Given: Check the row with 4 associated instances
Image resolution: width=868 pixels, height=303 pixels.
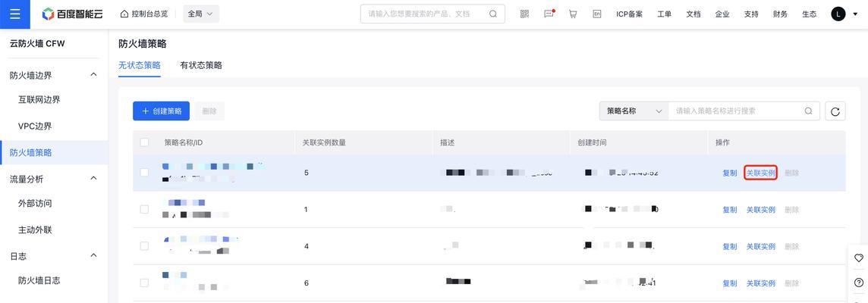Looking at the screenshot, I should coord(144,246).
